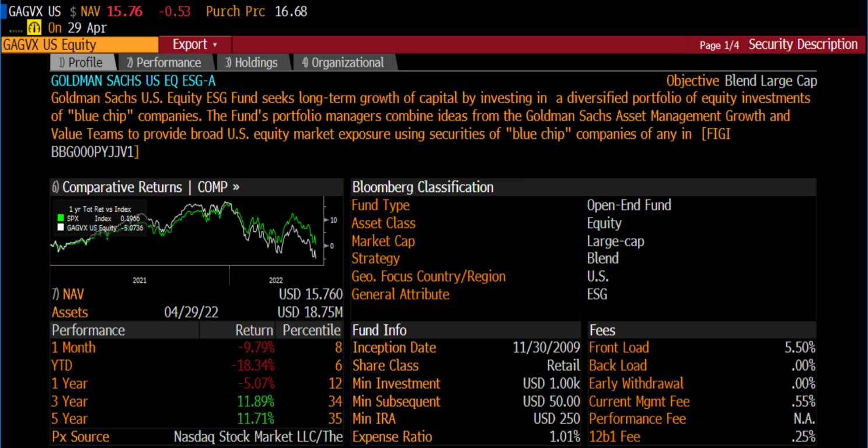Click the FIGI identifier link in description
This screenshot has width=868, height=448.
pyautogui.click(x=716, y=134)
